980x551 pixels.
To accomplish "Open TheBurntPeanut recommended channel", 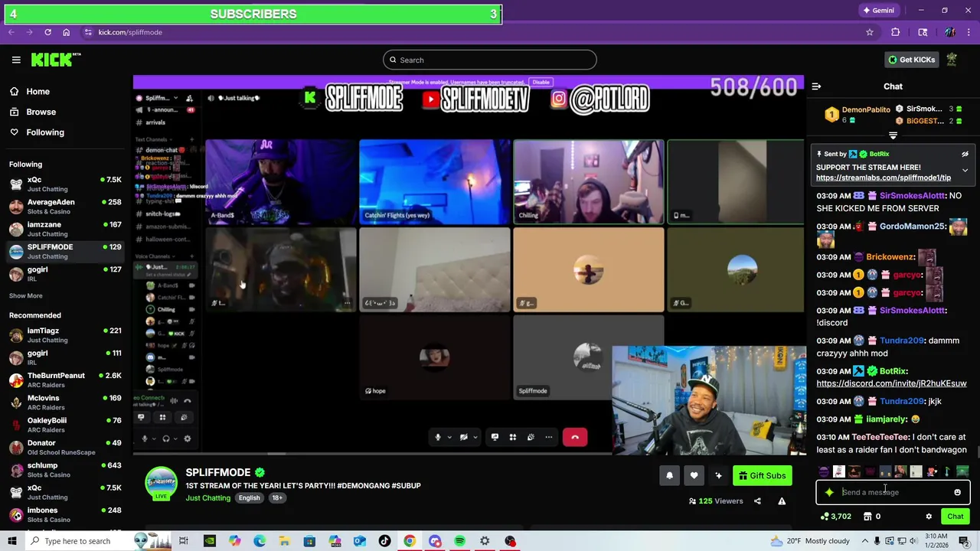I will 65,380.
